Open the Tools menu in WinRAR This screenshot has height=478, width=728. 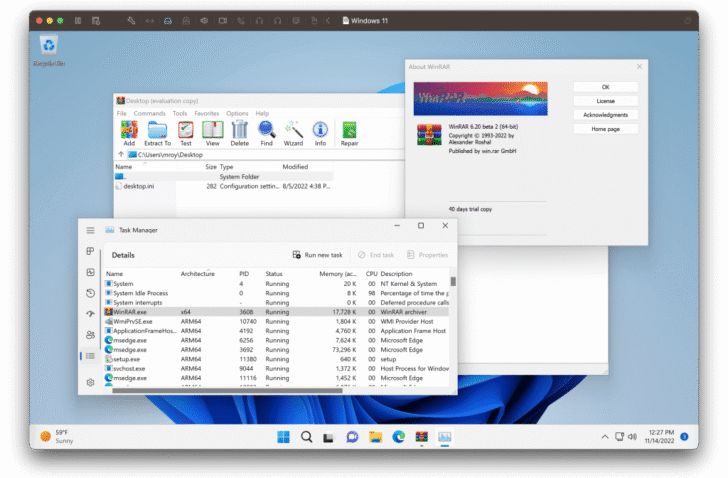180,113
